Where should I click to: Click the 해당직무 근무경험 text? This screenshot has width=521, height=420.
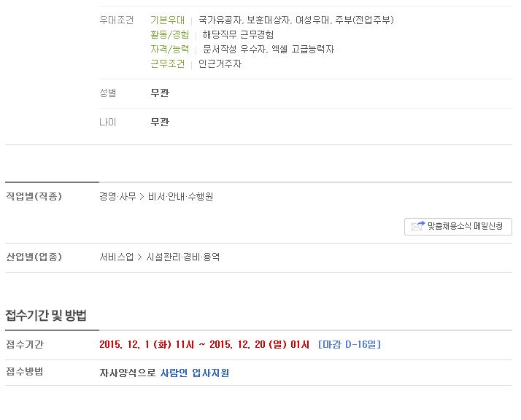[x=238, y=34]
